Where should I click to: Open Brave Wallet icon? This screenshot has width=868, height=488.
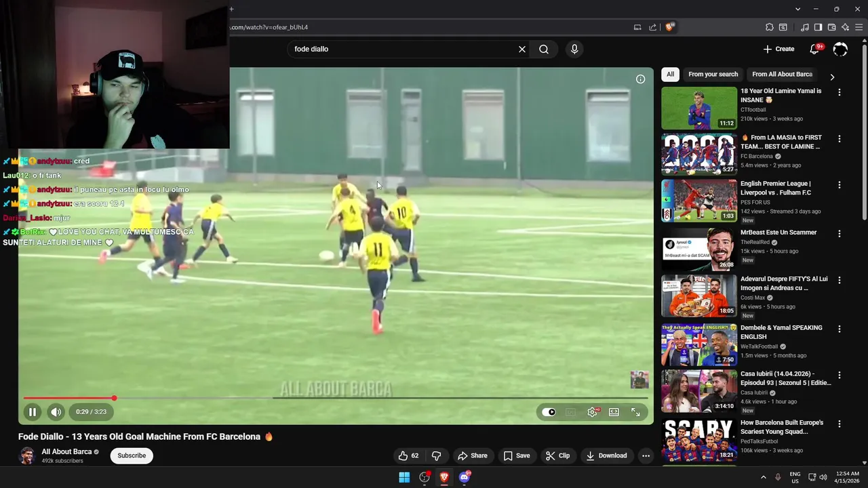832,27
